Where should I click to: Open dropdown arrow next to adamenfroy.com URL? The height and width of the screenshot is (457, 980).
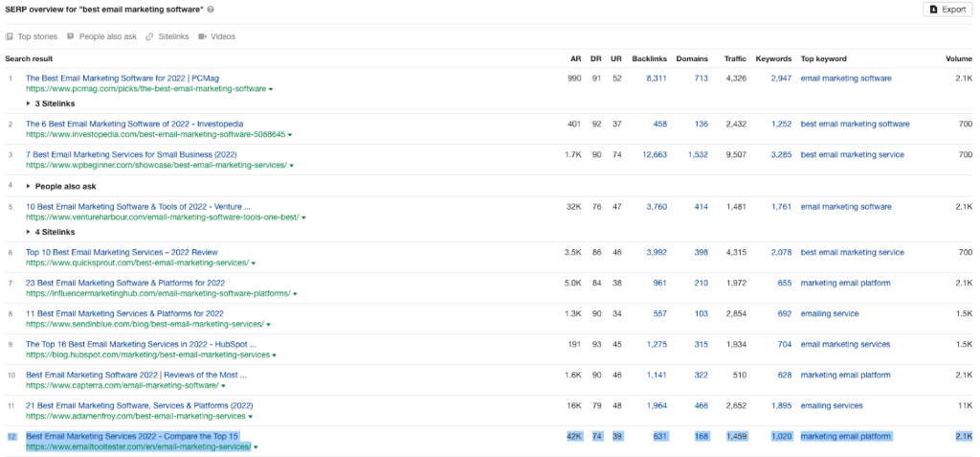tap(250, 417)
